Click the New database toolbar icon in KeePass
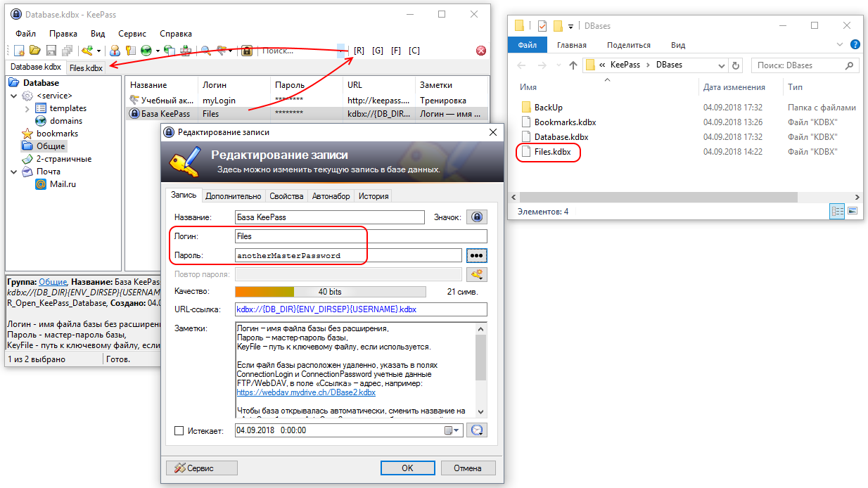868x488 pixels. (x=20, y=51)
